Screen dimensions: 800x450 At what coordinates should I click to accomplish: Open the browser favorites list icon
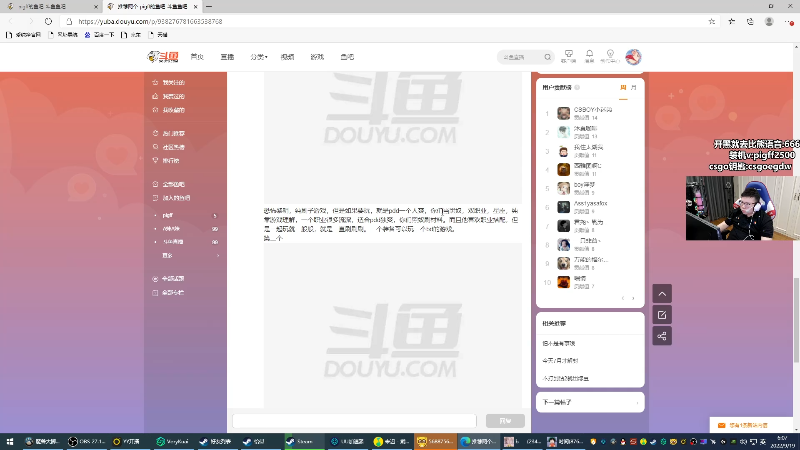click(732, 21)
